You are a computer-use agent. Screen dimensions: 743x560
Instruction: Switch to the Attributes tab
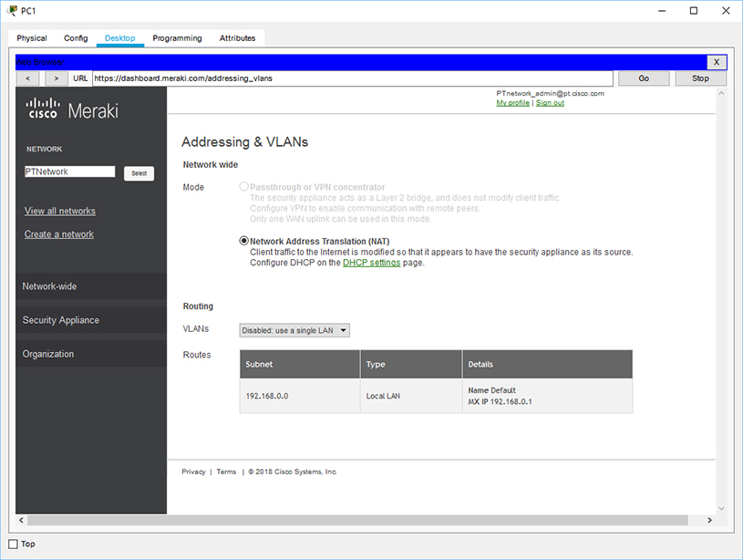tap(237, 38)
